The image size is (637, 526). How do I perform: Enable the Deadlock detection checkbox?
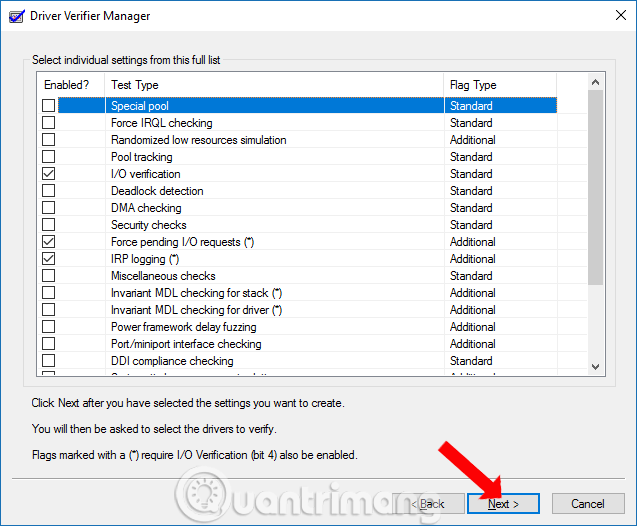[48, 190]
